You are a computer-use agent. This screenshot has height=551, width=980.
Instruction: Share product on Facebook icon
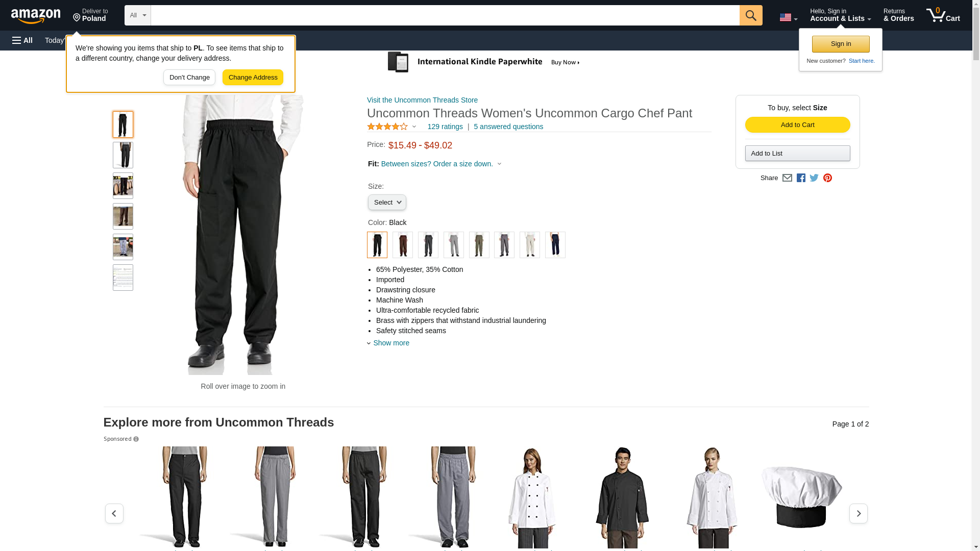pos(801,178)
